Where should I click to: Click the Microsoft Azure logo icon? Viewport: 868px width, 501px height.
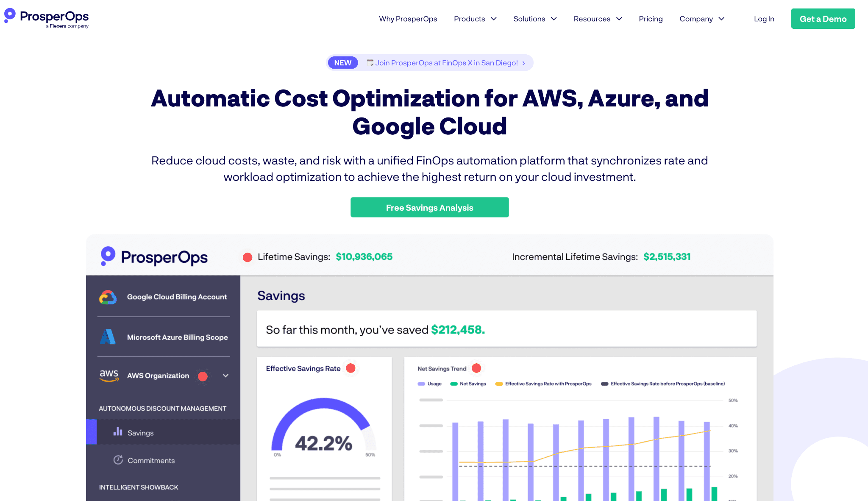coord(108,337)
